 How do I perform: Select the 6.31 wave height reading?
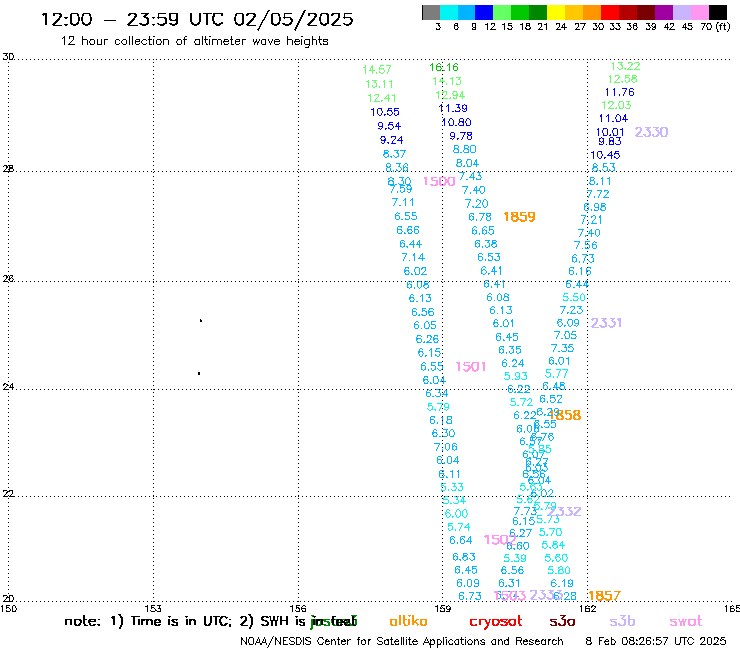[509, 583]
